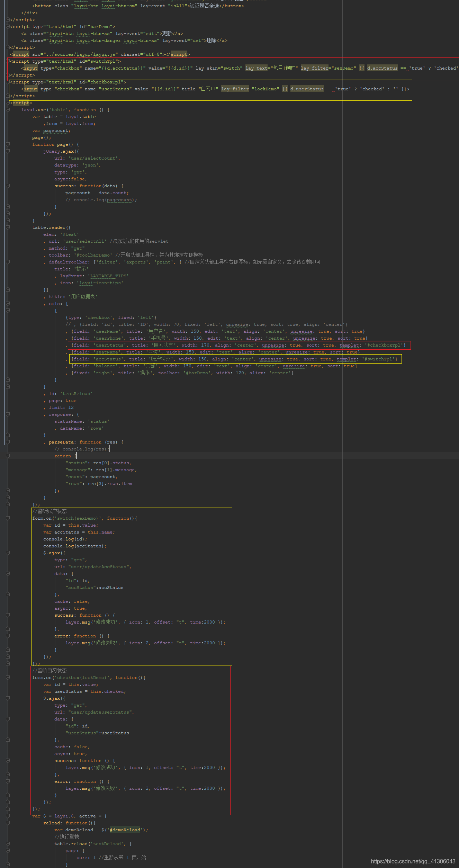
Task: Click the field 'userPhone' column definition
Action: pos(219,338)
